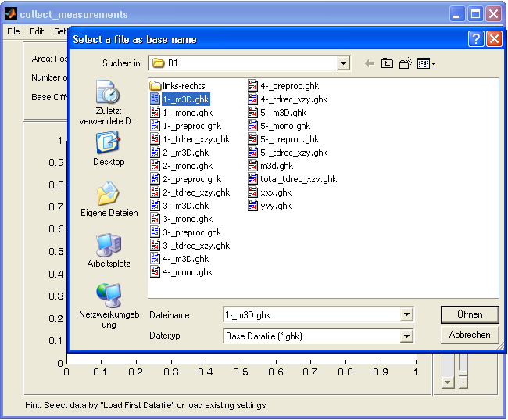The width and height of the screenshot is (508, 420).
Task: Expand the Dateityp dropdown arrow
Action: (x=406, y=336)
